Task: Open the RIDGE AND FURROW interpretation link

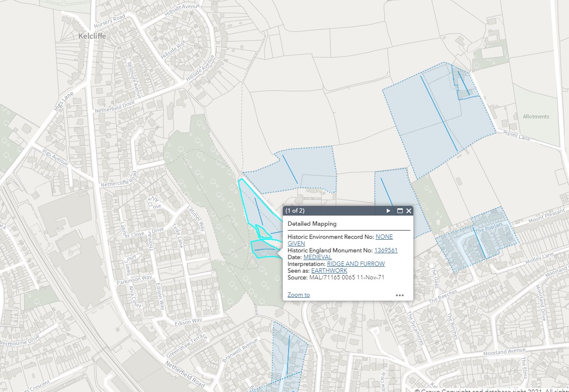Action: click(356, 264)
